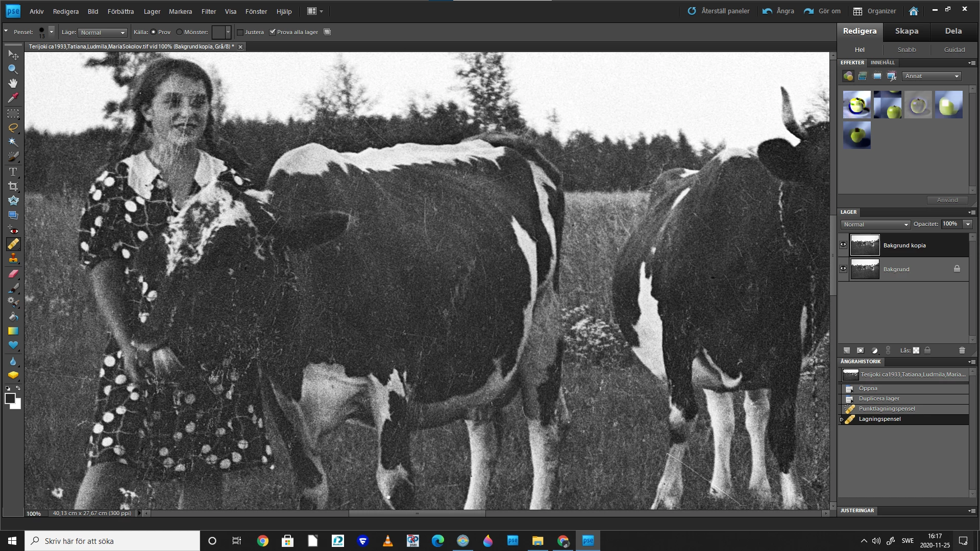Choose the Eraser tool
Viewport: 980px width, 551px height.
coord(13,273)
